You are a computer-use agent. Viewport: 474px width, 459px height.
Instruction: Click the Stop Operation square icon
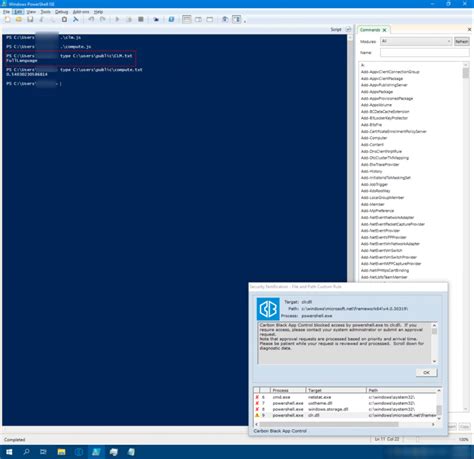(141, 20)
